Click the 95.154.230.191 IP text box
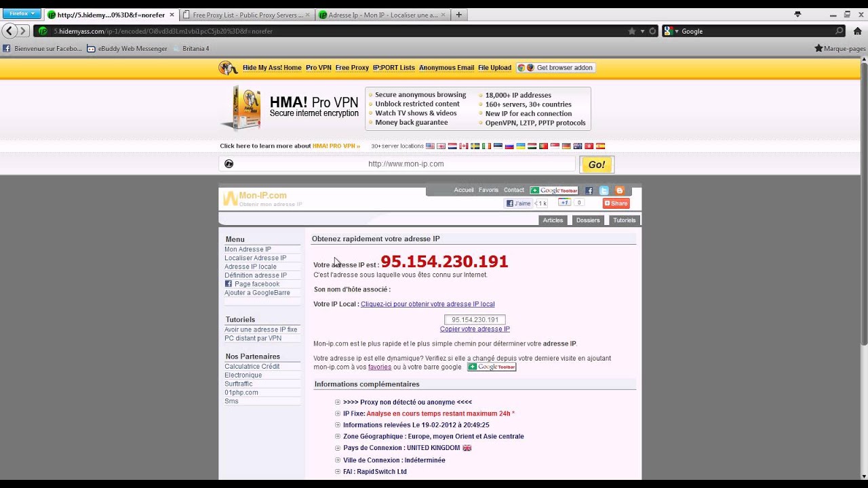This screenshot has width=868, height=488. tap(475, 320)
